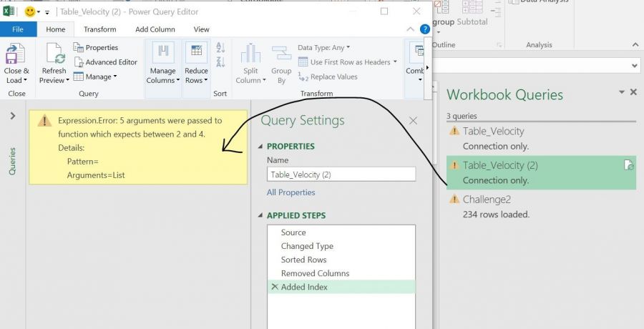Image resolution: width=644 pixels, height=329 pixels.
Task: Open the File tab
Action: [x=18, y=29]
